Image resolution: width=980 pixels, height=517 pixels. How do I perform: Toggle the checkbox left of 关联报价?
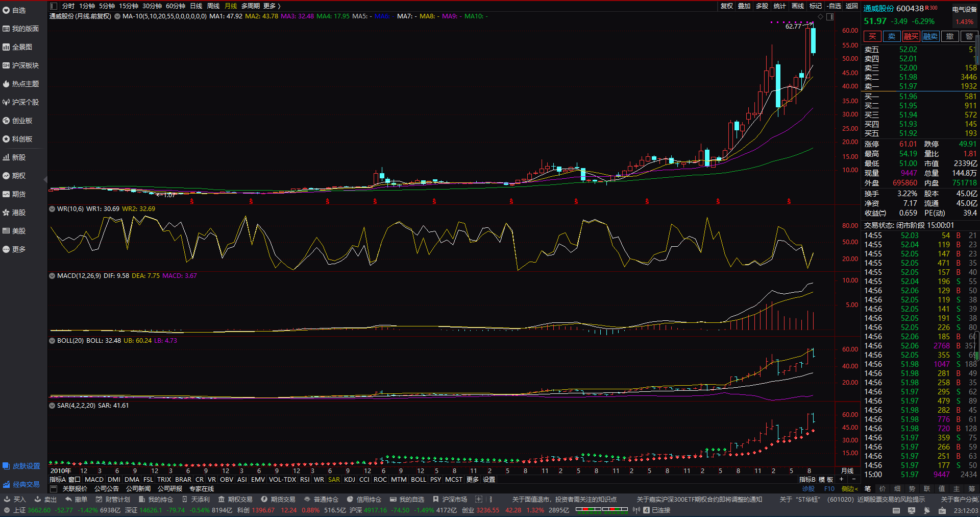click(54, 489)
